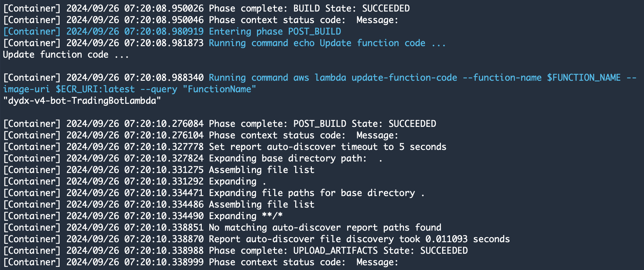Click the 'Expanding base directory path' log line
Viewport: 644px width, 270px height.
pyautogui.click(x=193, y=158)
